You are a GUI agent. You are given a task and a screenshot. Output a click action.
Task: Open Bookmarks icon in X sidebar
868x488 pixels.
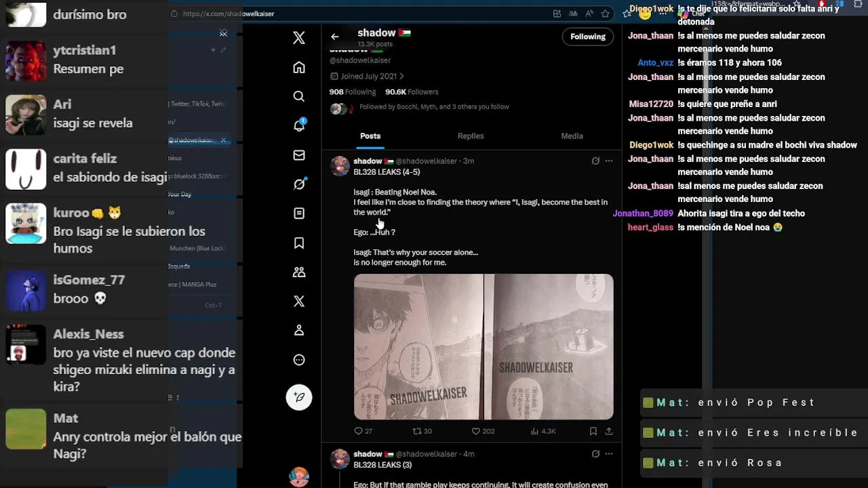[x=299, y=243]
